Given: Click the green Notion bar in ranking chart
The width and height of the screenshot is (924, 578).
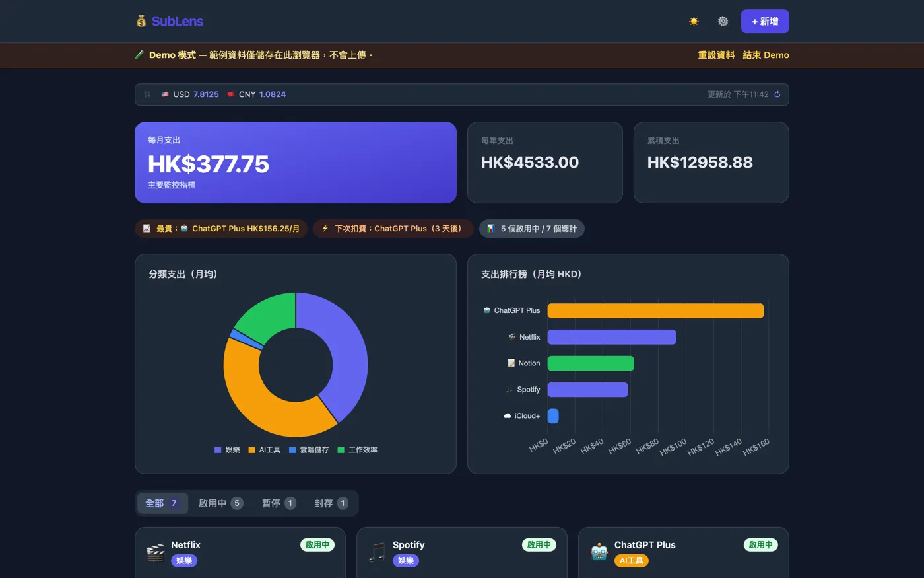Looking at the screenshot, I should coord(591,363).
